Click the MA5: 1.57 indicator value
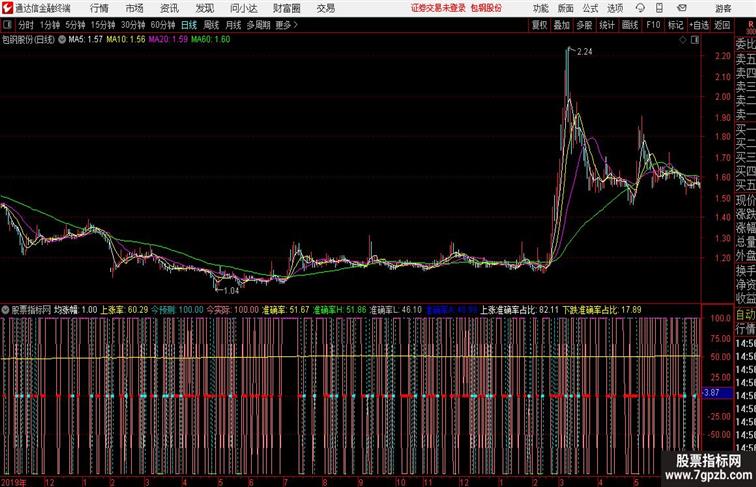The image size is (756, 487). click(x=85, y=40)
